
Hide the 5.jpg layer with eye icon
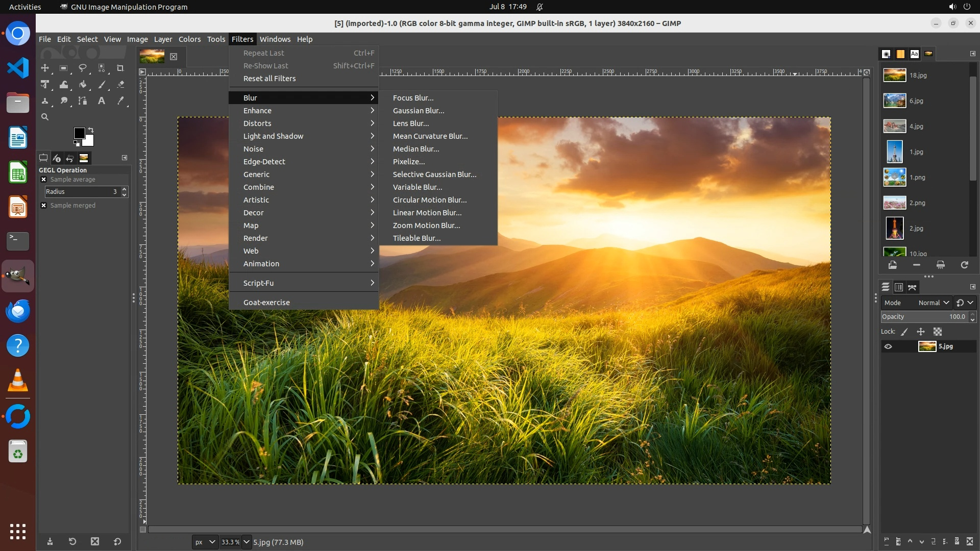(888, 346)
